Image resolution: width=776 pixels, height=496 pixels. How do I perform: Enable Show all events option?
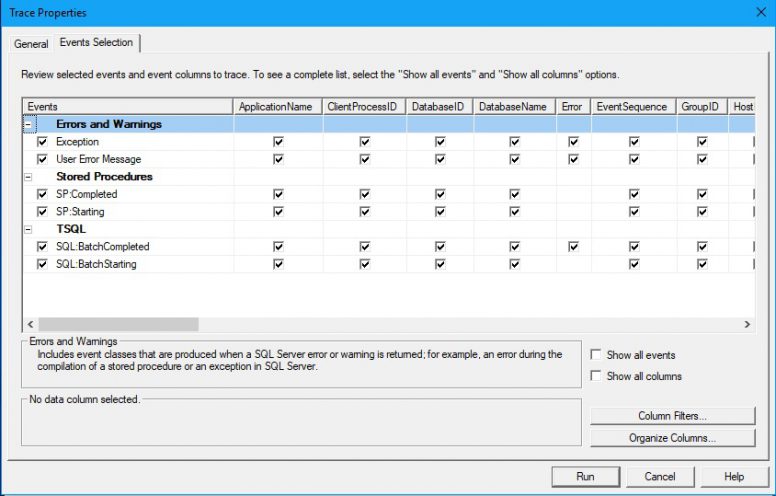point(597,355)
